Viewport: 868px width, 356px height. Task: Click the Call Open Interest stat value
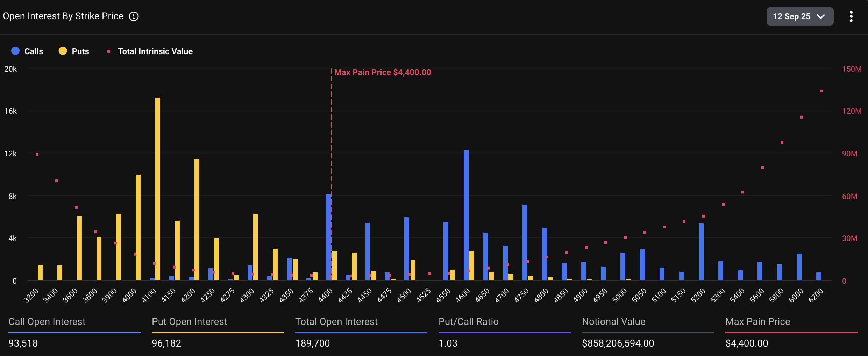(23, 343)
